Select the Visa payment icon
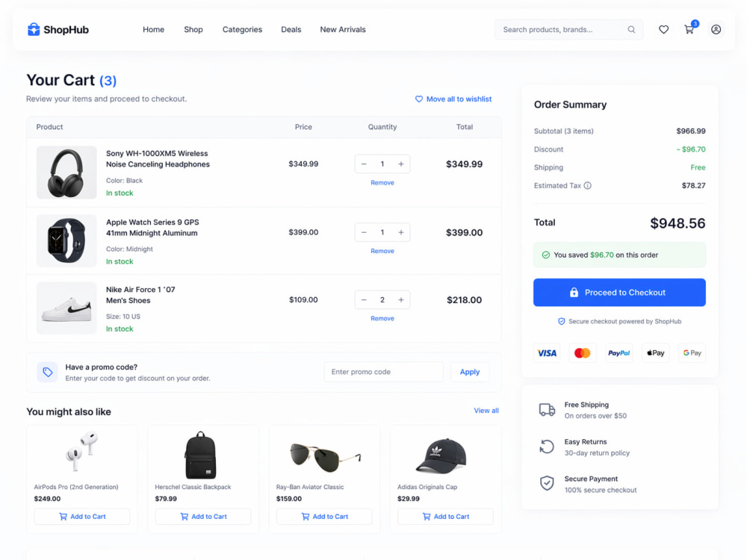 [547, 353]
